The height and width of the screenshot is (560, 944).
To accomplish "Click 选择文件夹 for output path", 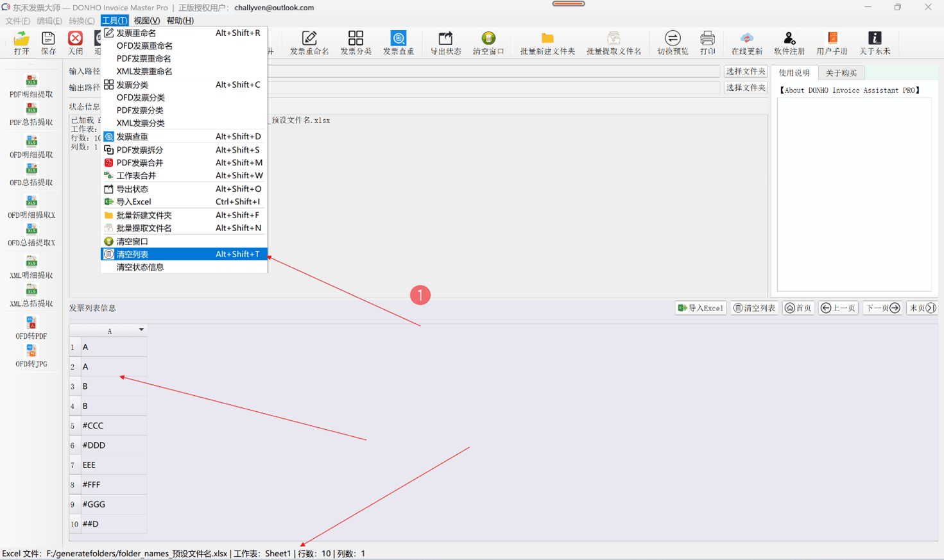I will 746,87.
